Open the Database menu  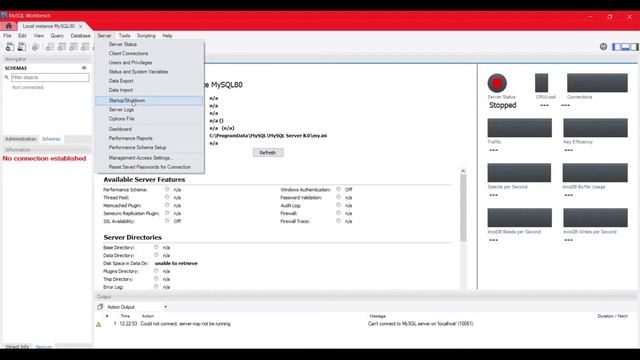coord(80,36)
